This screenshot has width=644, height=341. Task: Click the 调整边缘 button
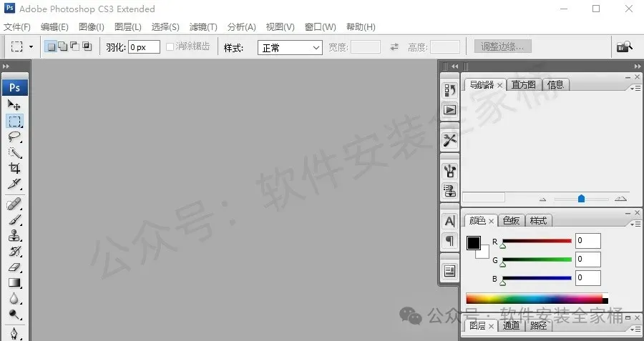click(x=503, y=46)
